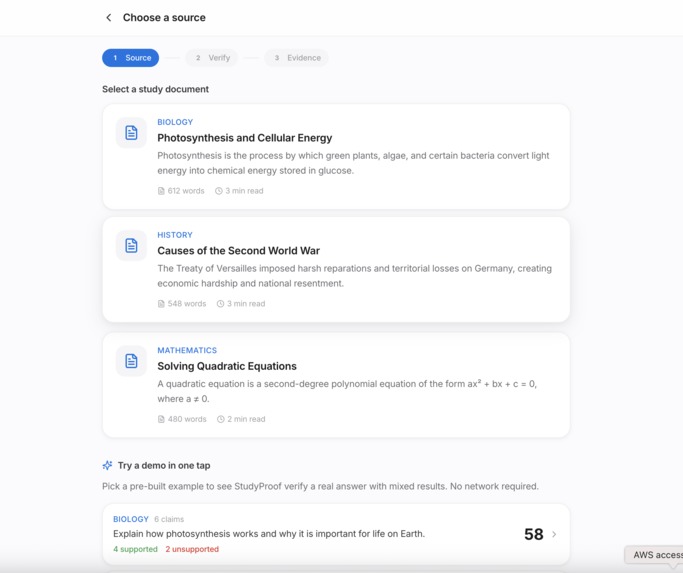Click the AWS access tooltip button
The height and width of the screenshot is (573, 683).
pyautogui.click(x=656, y=555)
